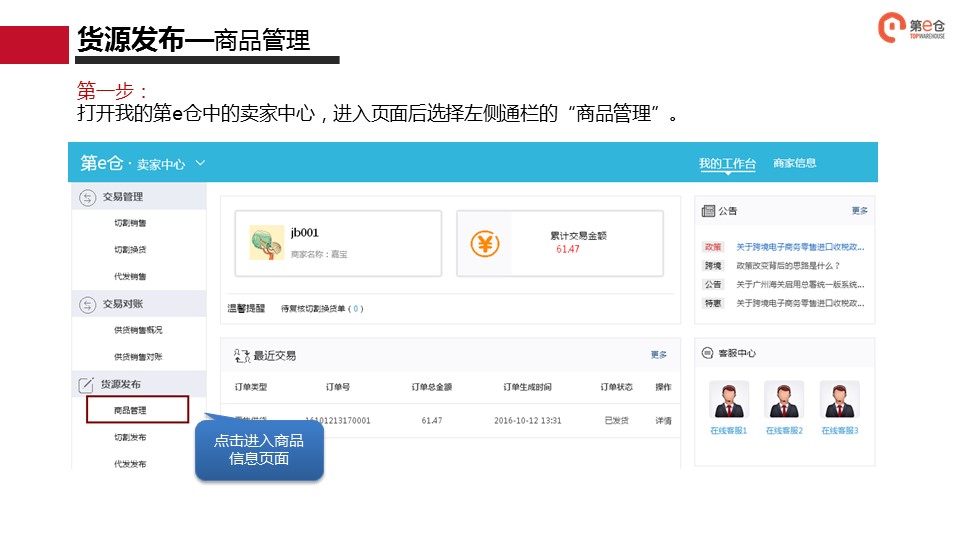960x540 pixels.
Task: Click the 最近交易 section icon
Action: (242, 356)
